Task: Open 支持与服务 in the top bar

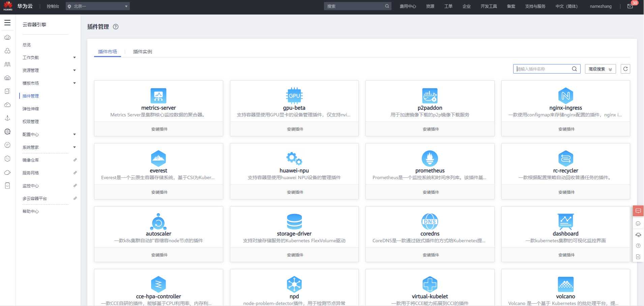Action: coord(535,6)
